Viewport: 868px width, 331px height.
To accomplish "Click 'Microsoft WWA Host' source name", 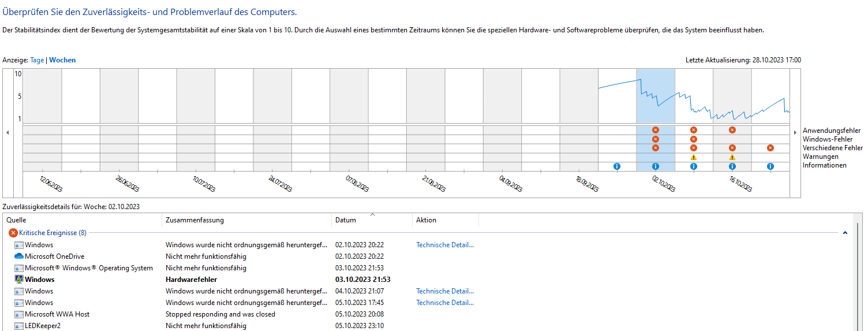I will [57, 314].
